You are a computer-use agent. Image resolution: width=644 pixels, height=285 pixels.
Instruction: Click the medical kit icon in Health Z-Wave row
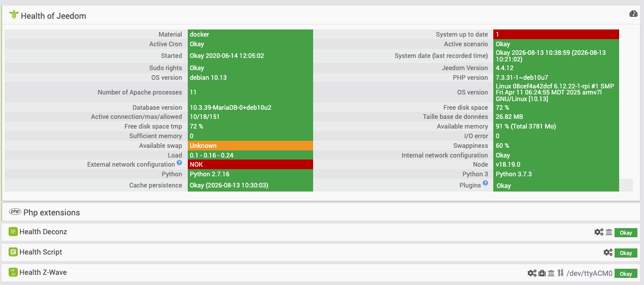(x=542, y=273)
